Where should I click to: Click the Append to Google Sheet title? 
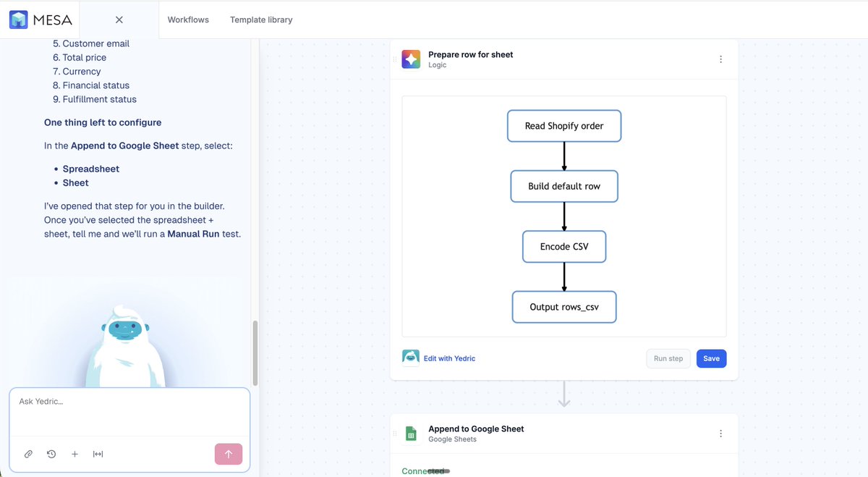click(476, 429)
